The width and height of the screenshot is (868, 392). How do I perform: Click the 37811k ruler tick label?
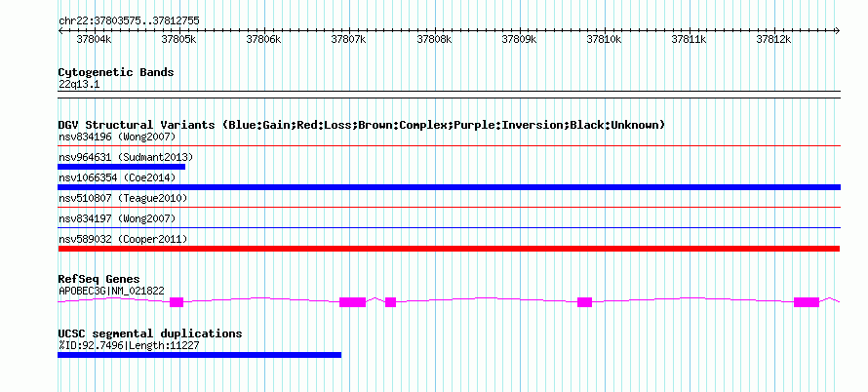click(690, 39)
